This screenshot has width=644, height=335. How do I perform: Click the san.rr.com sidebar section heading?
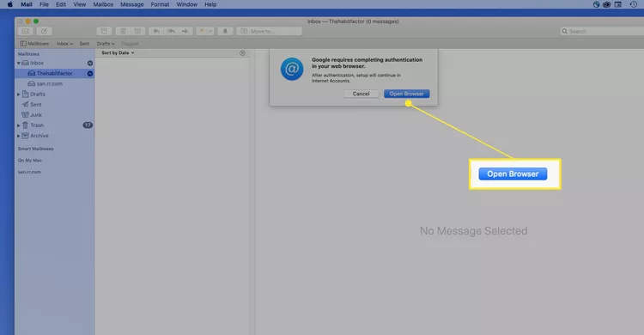click(x=29, y=172)
